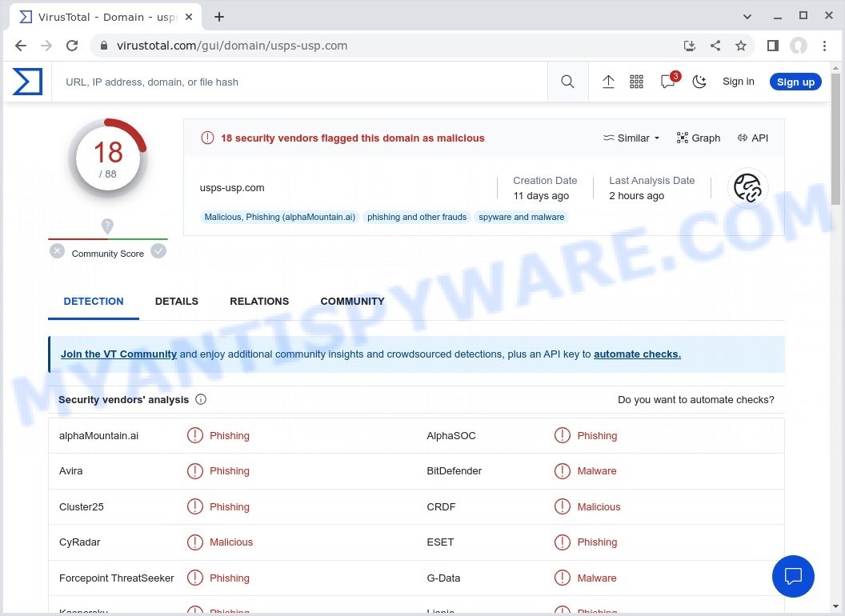Image resolution: width=845 pixels, height=616 pixels.
Task: Go back with browser back arrow
Action: (x=21, y=46)
